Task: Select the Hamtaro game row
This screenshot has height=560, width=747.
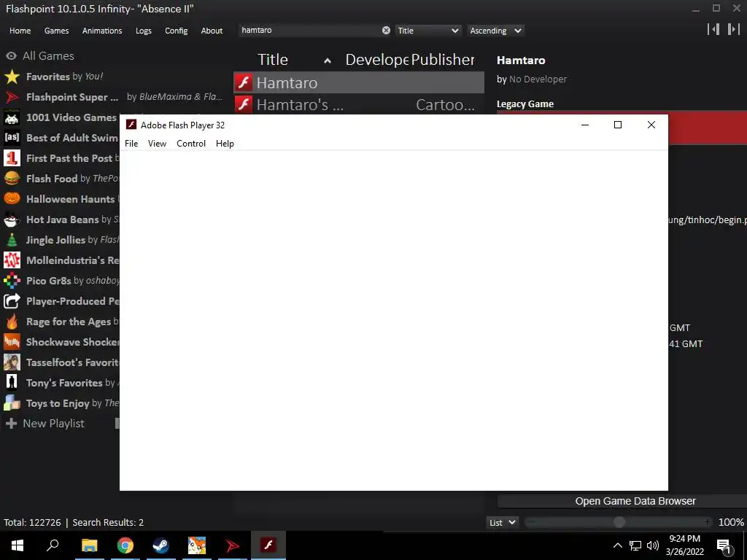Action: pos(359,83)
